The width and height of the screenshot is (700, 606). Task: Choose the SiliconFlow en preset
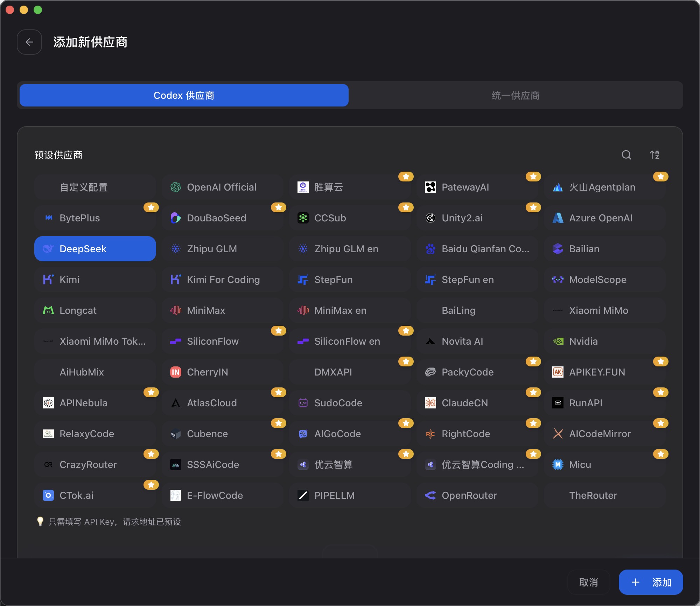350,341
